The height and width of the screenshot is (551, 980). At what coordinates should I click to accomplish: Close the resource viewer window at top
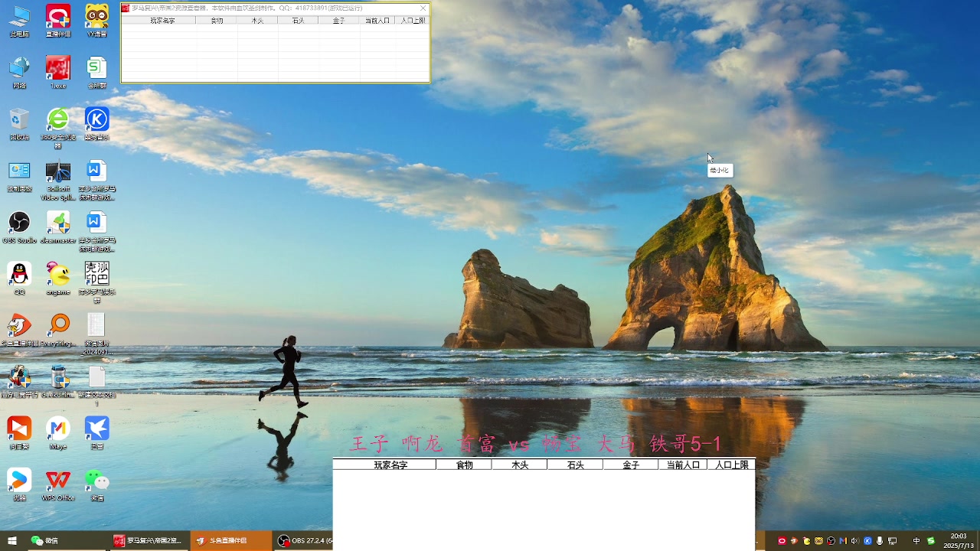(x=423, y=8)
